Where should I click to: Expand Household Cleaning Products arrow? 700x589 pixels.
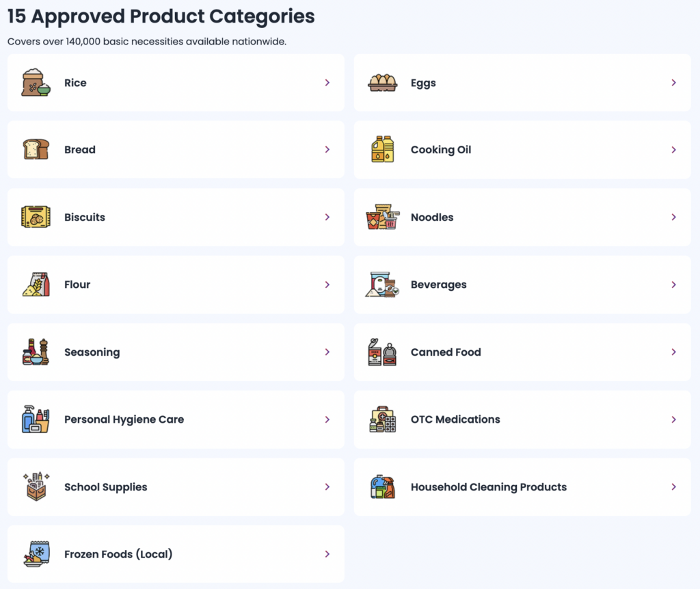coord(674,487)
